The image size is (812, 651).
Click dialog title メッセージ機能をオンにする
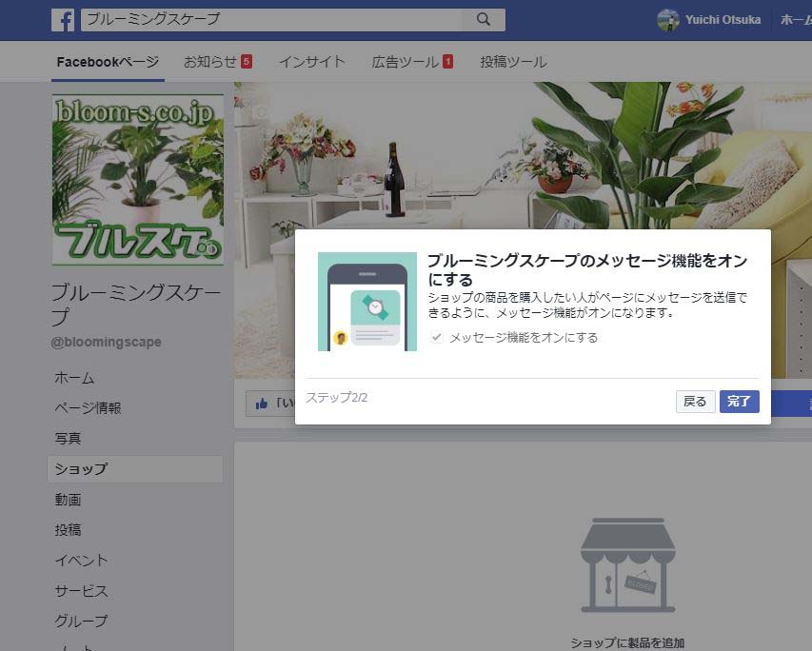pos(587,270)
